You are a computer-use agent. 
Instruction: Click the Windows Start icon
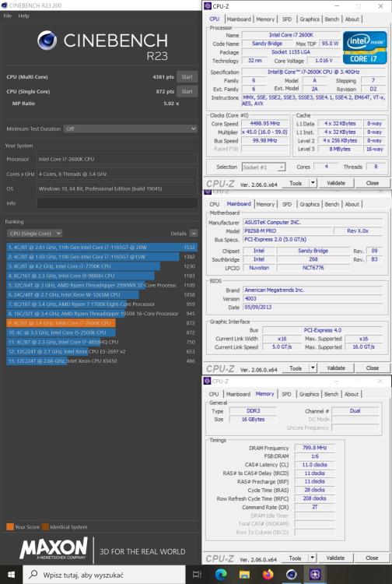pos(11,575)
